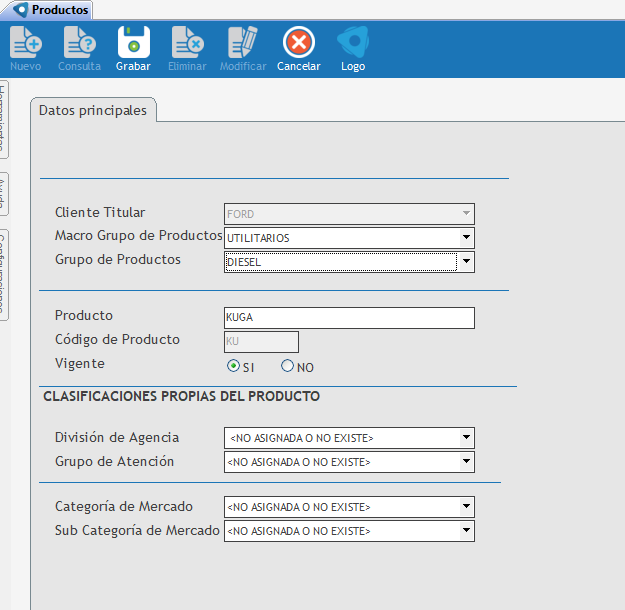Switch to the Datos principales tab

click(x=93, y=111)
